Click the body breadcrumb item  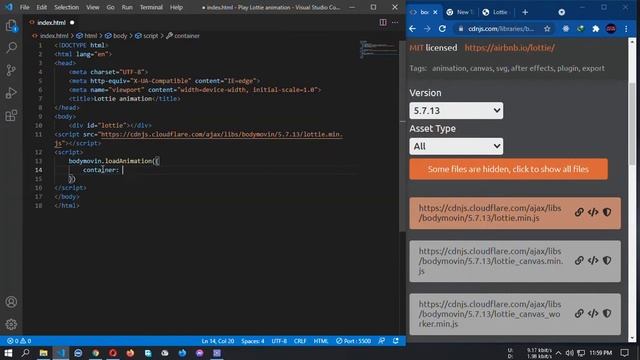pyautogui.click(x=116, y=36)
